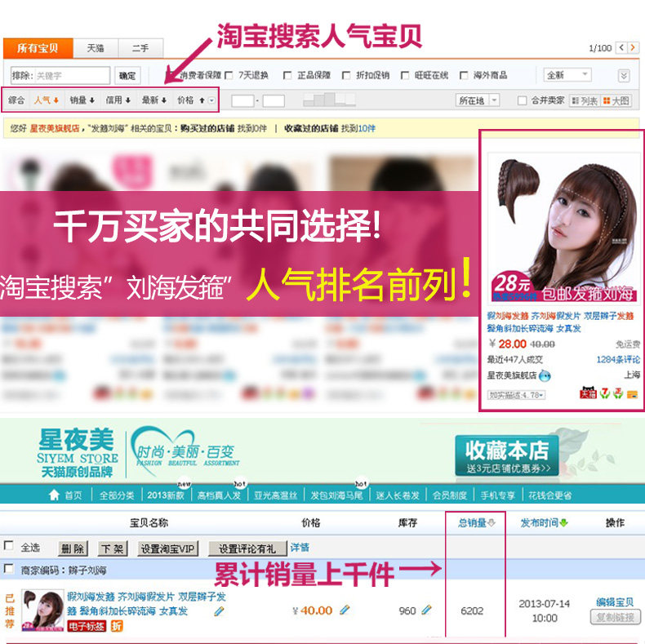The height and width of the screenshot is (644, 645).
Task: Open 迷人长卷发 in store navigation
Action: pos(398,495)
